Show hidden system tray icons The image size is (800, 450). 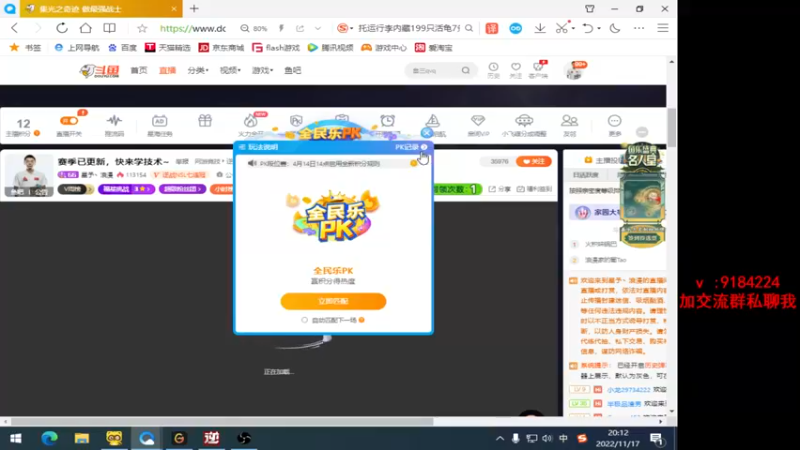[x=500, y=438]
